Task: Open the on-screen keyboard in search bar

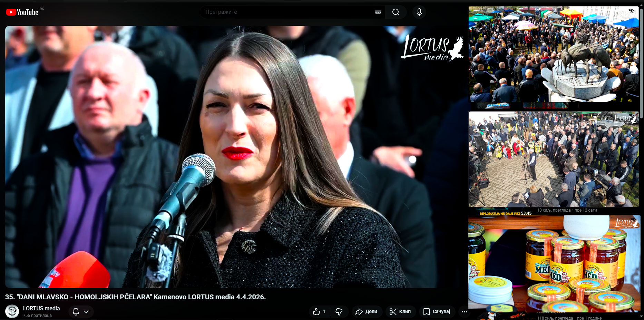Action: tap(378, 12)
